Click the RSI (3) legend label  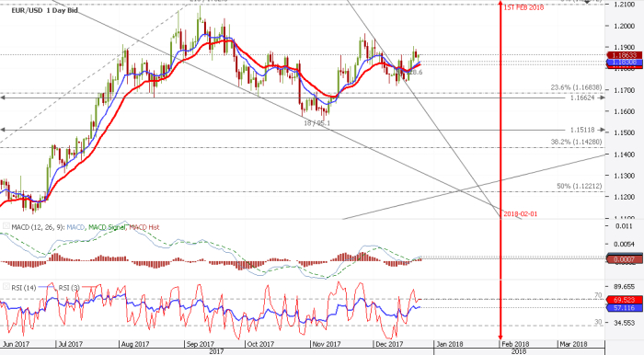pyautogui.click(x=69, y=288)
